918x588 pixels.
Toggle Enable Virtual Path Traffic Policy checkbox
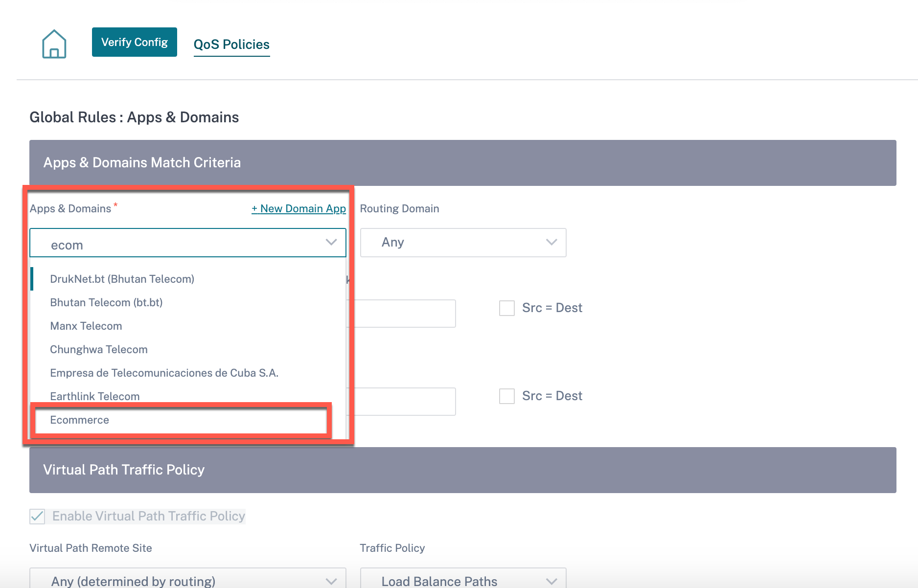(37, 516)
